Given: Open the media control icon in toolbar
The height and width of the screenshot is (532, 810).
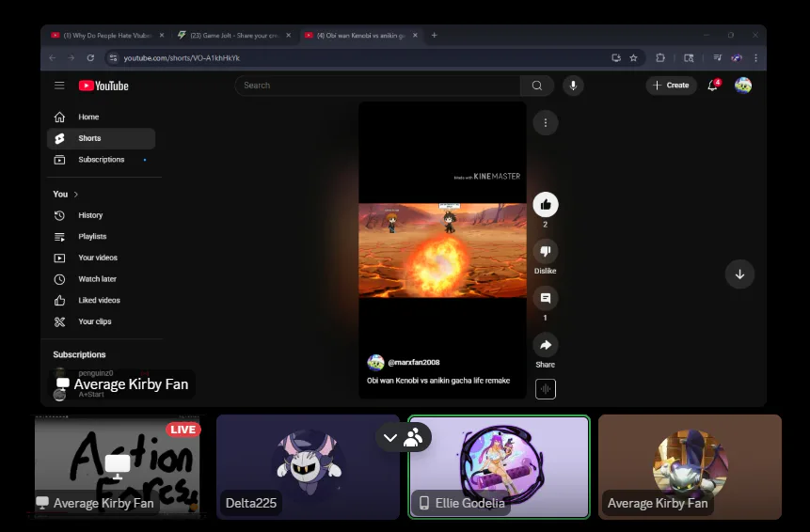Looking at the screenshot, I should pos(717,58).
